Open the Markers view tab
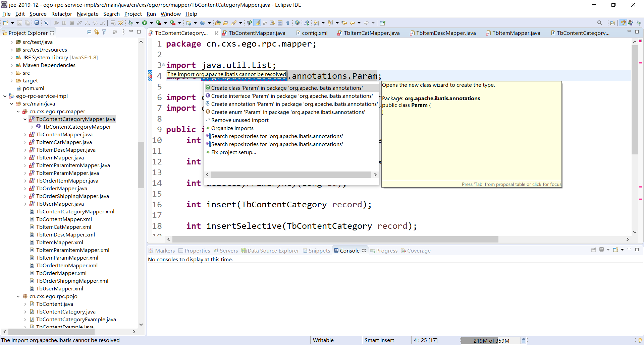The height and width of the screenshot is (345, 644). click(x=162, y=251)
